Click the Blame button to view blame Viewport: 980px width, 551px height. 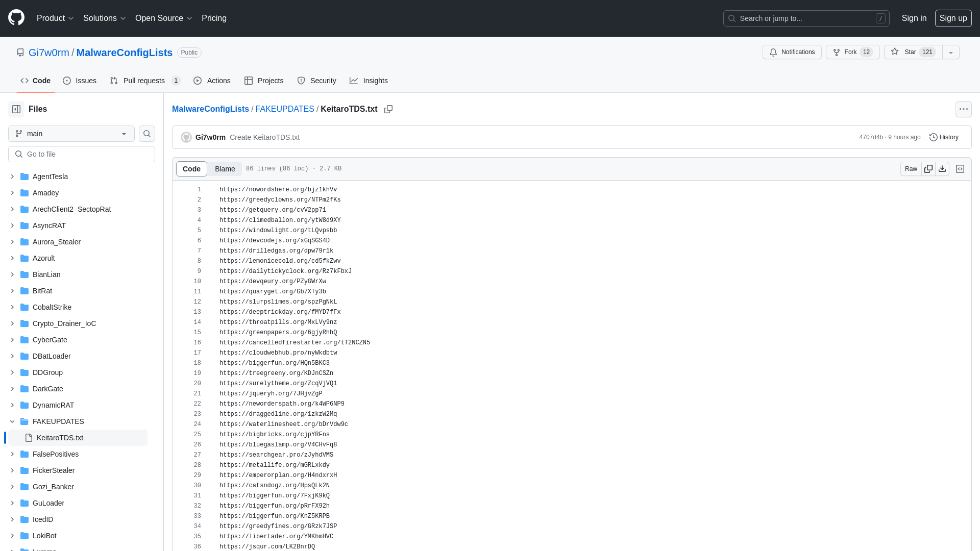click(x=225, y=169)
